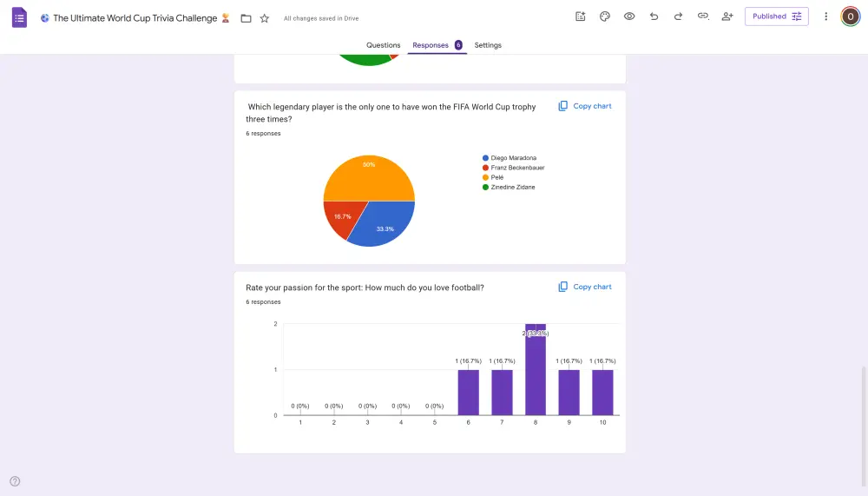Click the blue 33.3% pie slice
The height and width of the screenshot is (496, 868).
(387, 224)
